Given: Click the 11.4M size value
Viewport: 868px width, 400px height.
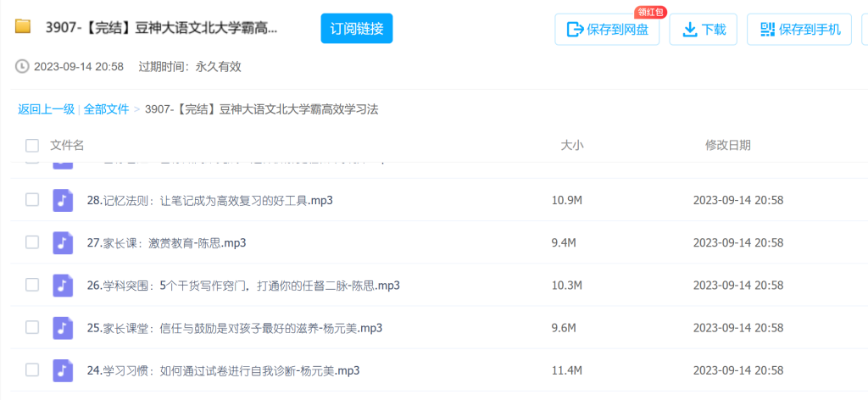Looking at the screenshot, I should click(x=567, y=370).
